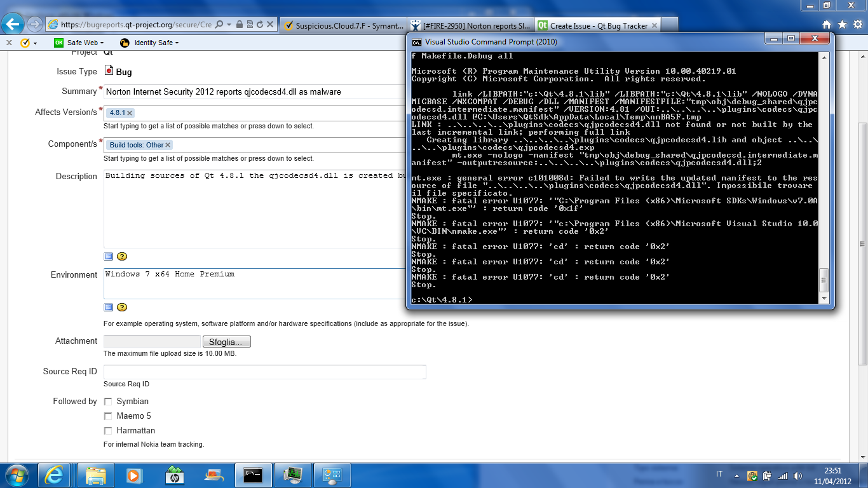
Task: Click the Description text area
Action: click(x=255, y=208)
